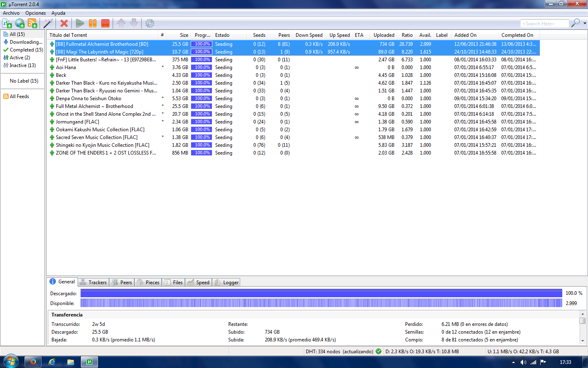Open Internet Explorer from the taskbar
Screen dimensions: 588x368
pyautogui.click(x=52, y=362)
